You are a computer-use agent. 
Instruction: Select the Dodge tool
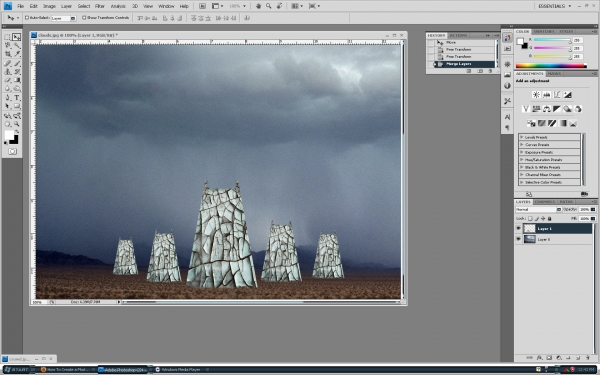[16, 89]
